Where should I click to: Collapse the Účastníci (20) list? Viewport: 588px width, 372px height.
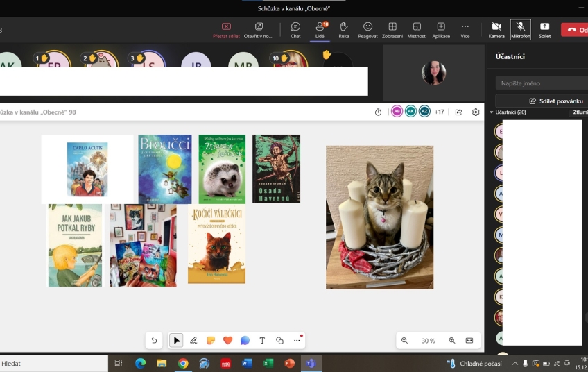[492, 112]
